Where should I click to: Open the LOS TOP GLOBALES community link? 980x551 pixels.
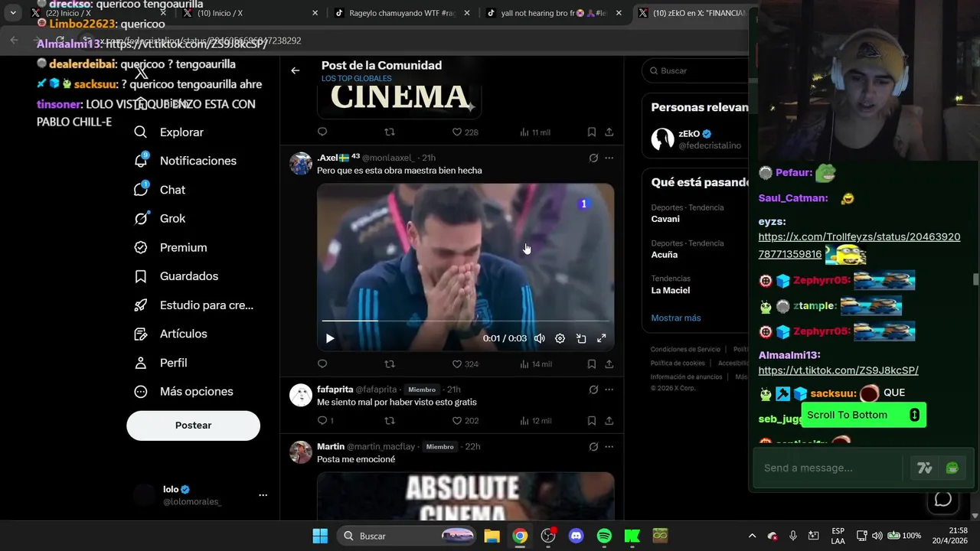pyautogui.click(x=356, y=79)
